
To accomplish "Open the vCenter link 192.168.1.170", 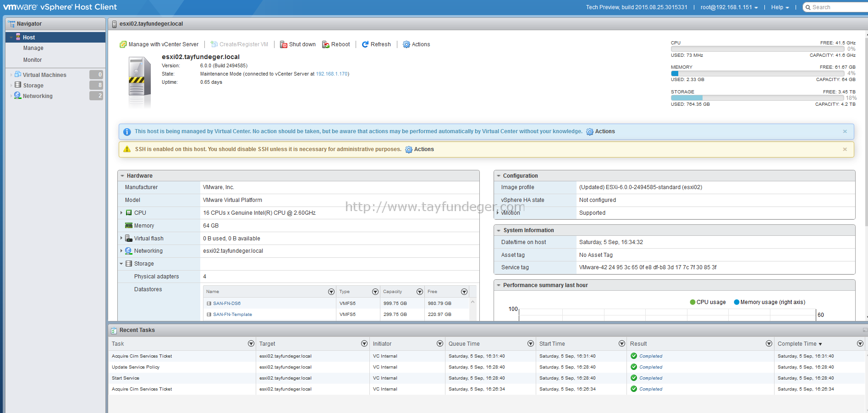I will click(x=332, y=74).
